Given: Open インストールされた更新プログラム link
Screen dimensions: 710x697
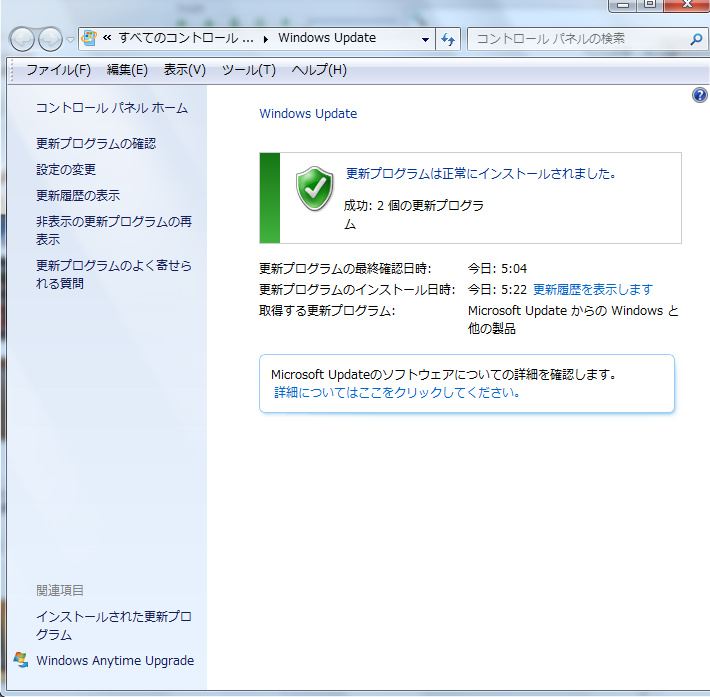Looking at the screenshot, I should pyautogui.click(x=114, y=625).
